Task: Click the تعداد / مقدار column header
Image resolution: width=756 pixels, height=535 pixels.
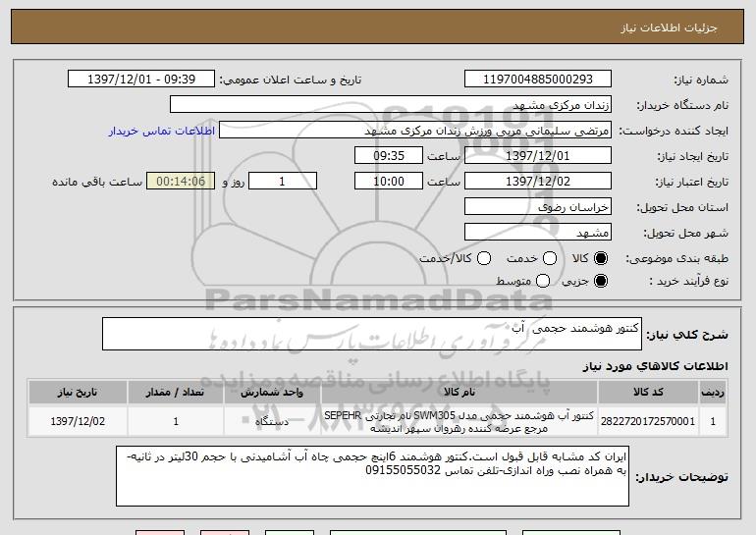Action: (176, 393)
